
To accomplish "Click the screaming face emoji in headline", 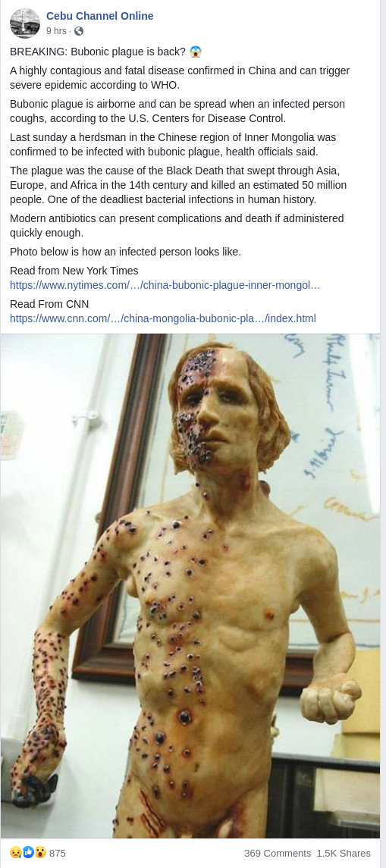I will point(196,52).
